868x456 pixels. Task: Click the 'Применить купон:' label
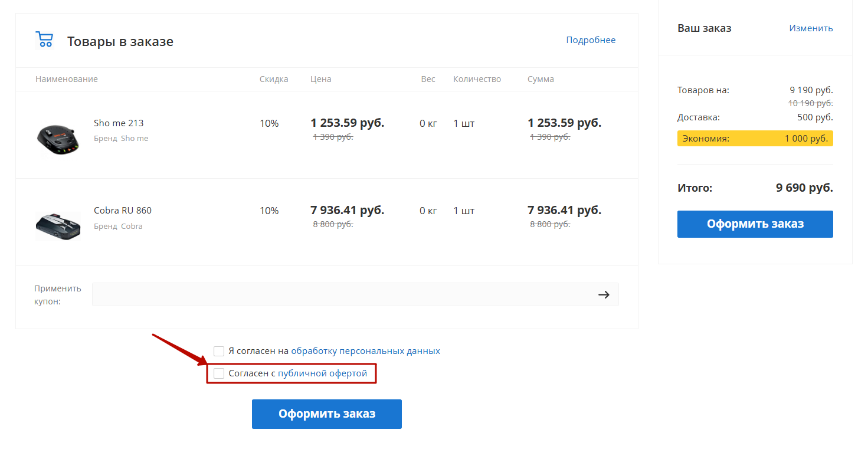point(58,295)
